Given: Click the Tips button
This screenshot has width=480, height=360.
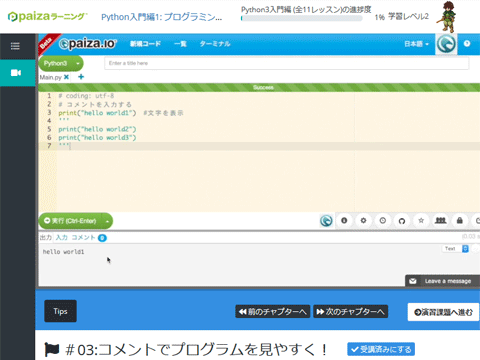Looking at the screenshot, I should pyautogui.click(x=60, y=311).
